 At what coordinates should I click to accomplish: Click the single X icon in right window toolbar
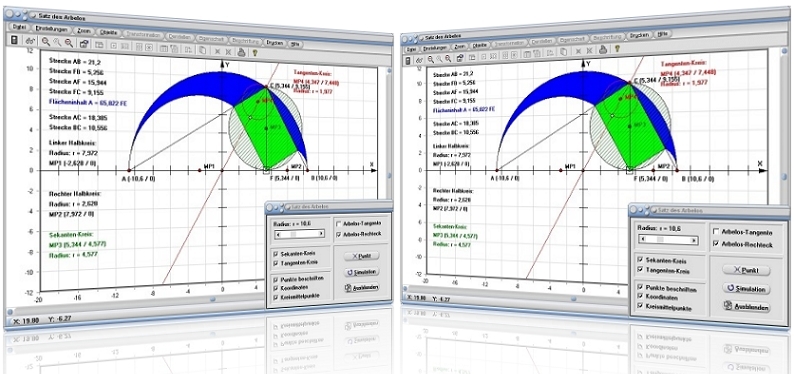point(578,51)
